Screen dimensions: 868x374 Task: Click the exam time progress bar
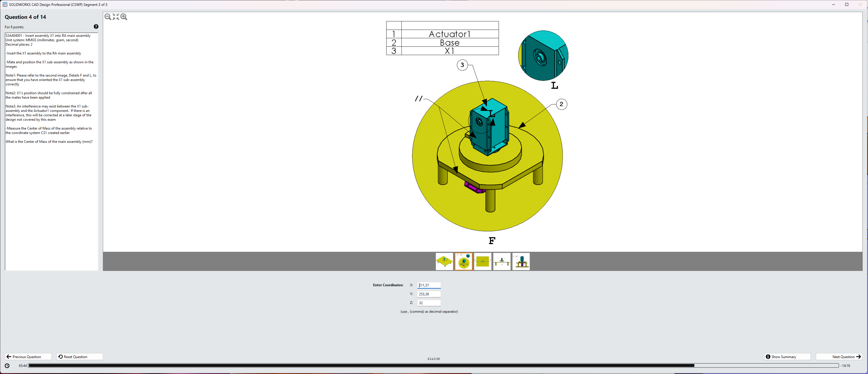coord(433,365)
